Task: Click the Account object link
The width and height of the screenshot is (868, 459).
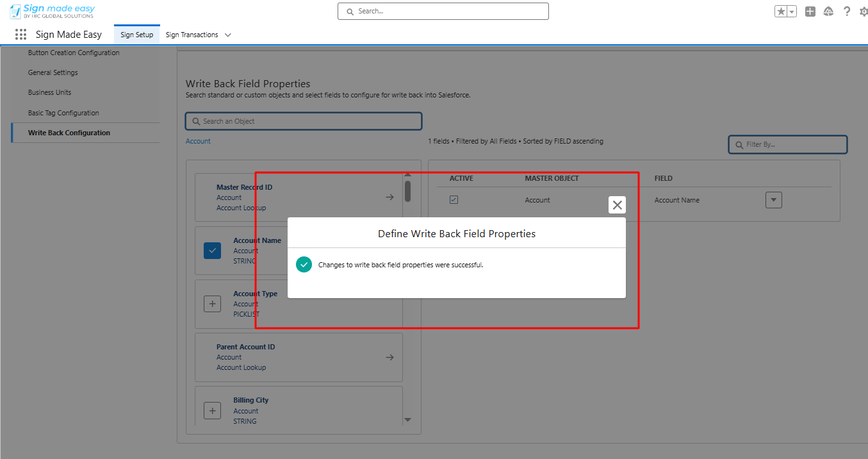Action: click(x=198, y=141)
